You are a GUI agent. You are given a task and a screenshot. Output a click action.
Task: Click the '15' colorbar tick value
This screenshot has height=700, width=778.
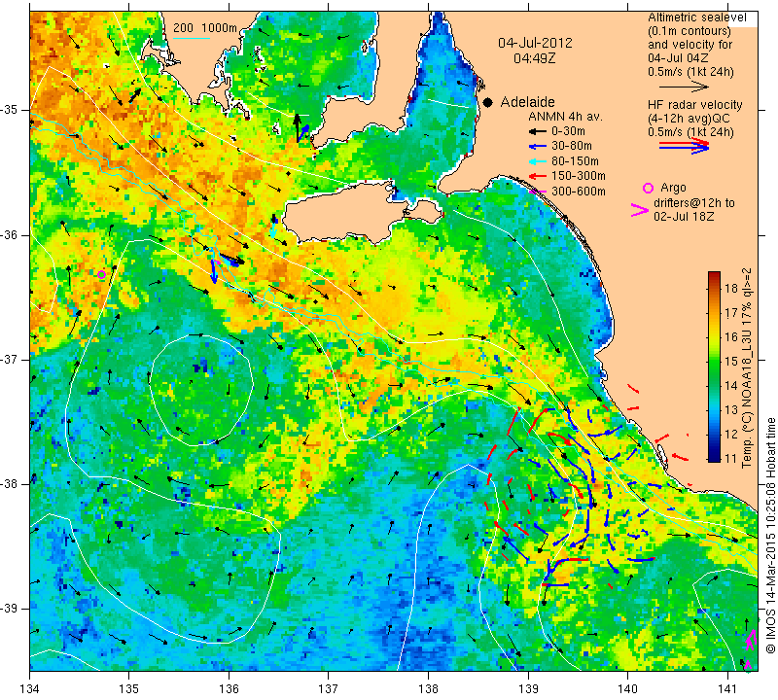point(731,361)
